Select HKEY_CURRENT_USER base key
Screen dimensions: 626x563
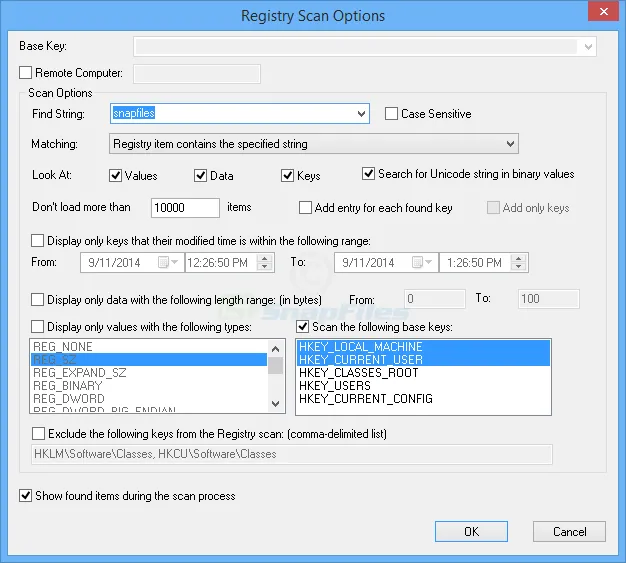pyautogui.click(x=423, y=359)
